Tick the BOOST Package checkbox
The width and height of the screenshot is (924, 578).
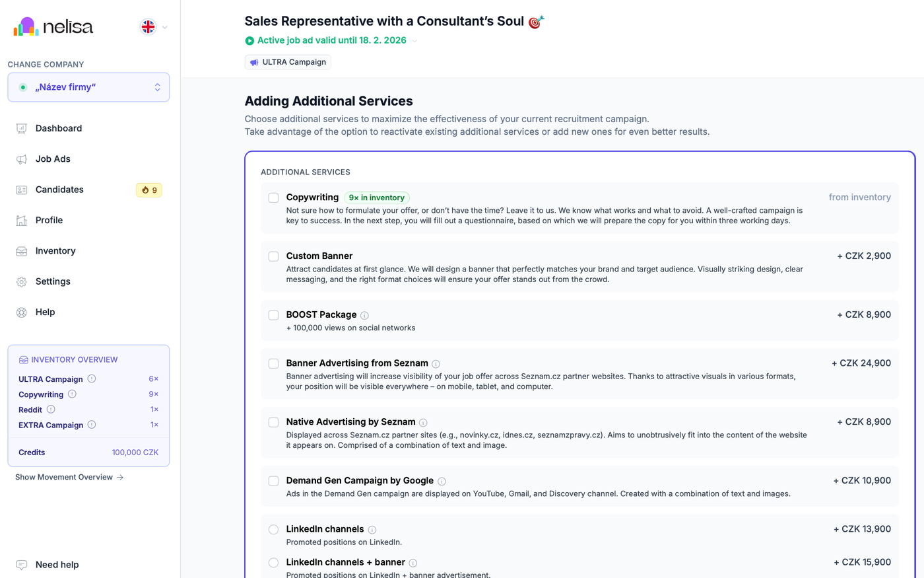pyautogui.click(x=273, y=315)
